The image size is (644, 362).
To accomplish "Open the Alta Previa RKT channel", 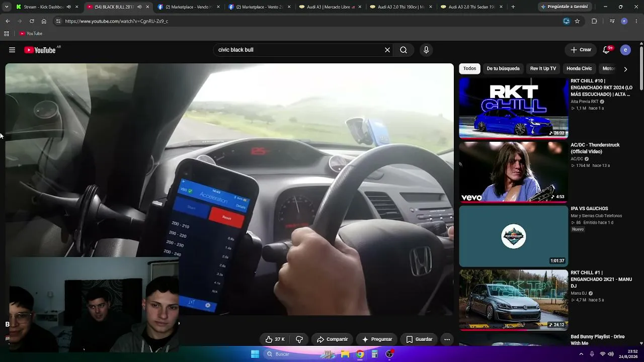I will click(585, 102).
